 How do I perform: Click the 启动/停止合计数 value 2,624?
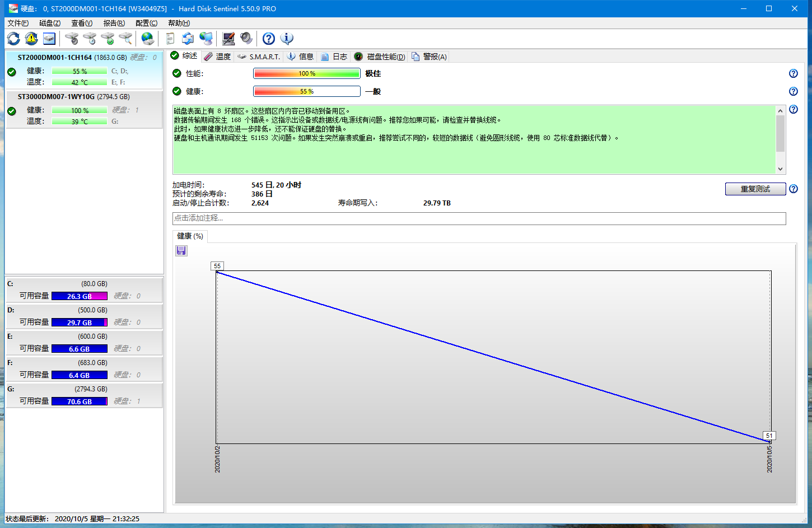(260, 203)
